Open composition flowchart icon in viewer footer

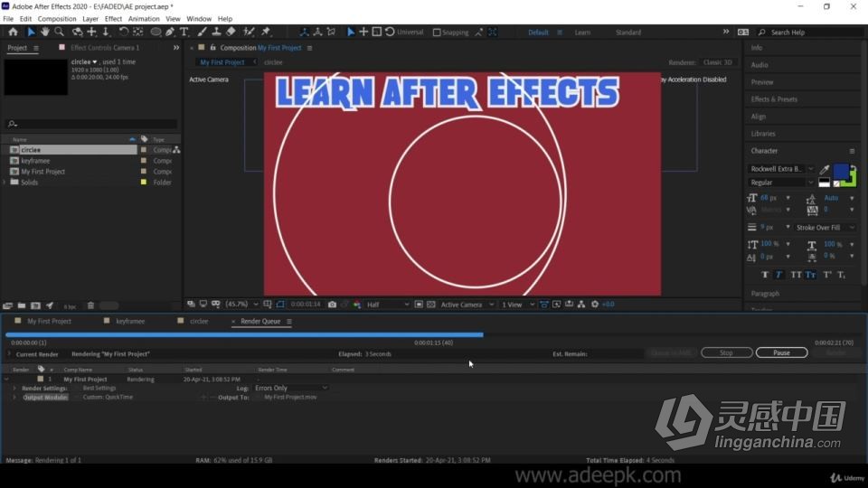(x=581, y=305)
